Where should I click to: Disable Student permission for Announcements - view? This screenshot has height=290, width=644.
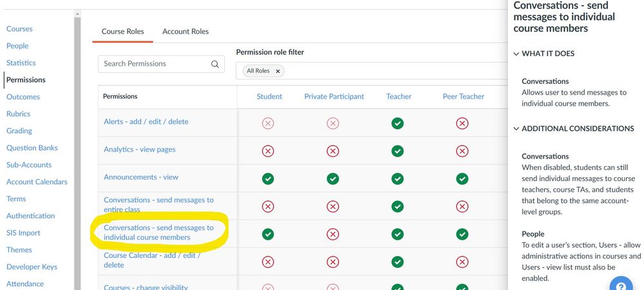point(268,179)
